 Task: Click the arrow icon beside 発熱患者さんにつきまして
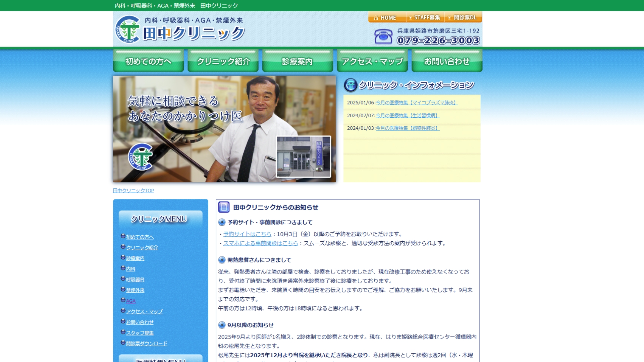pyautogui.click(x=221, y=259)
